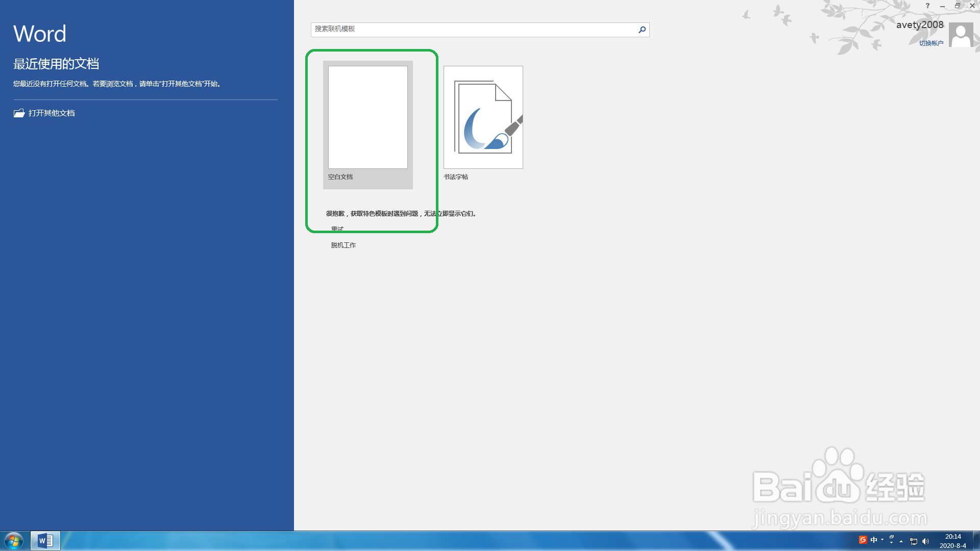
Task: Click the volume speaker tray icon
Action: click(925, 541)
